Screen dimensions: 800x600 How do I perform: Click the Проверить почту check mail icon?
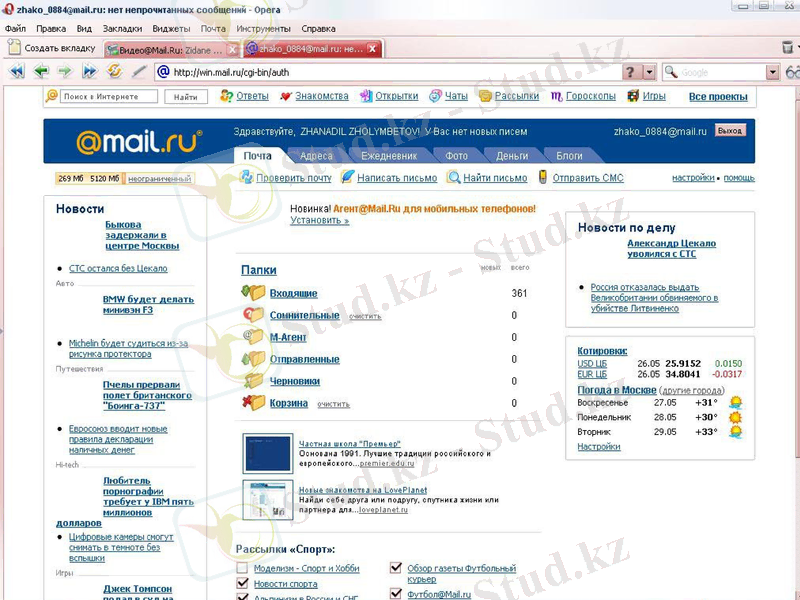pyautogui.click(x=247, y=178)
